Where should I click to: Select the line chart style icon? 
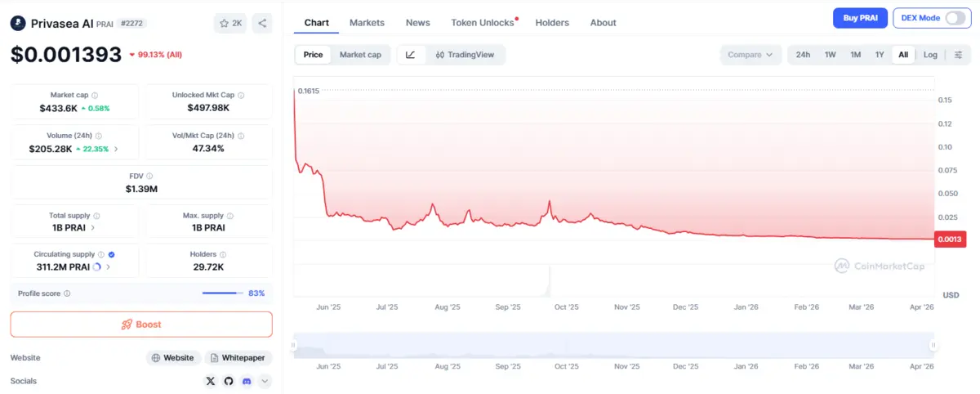coord(411,55)
